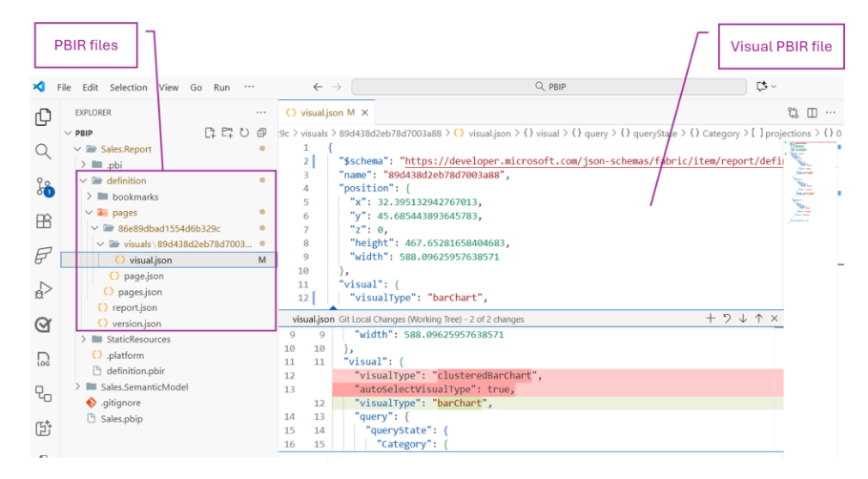Collapse the pages folder
The height and width of the screenshot is (479, 868).
click(x=89, y=213)
